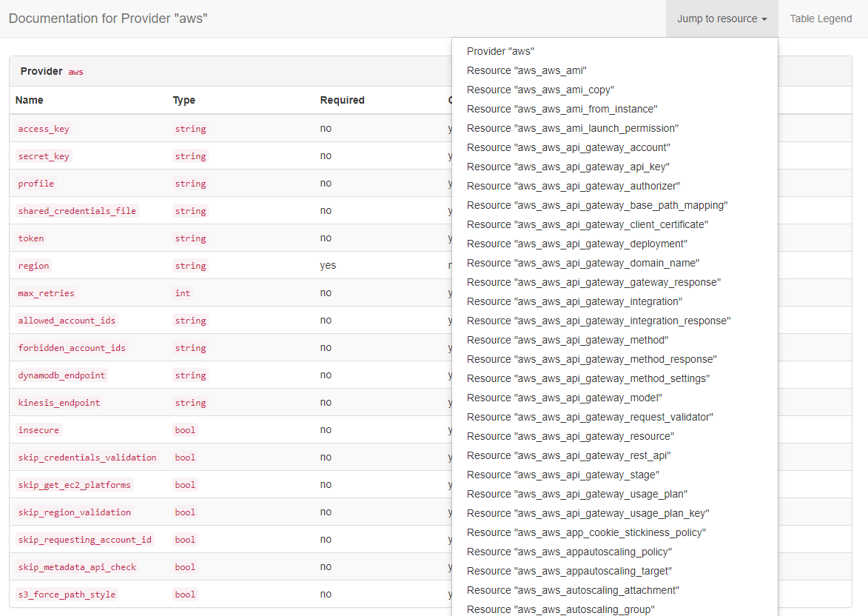Screen dimensions: 868x616
Task: Jump to Resource "aws_aws_ami_from_instance"
Action: coord(614,109)
